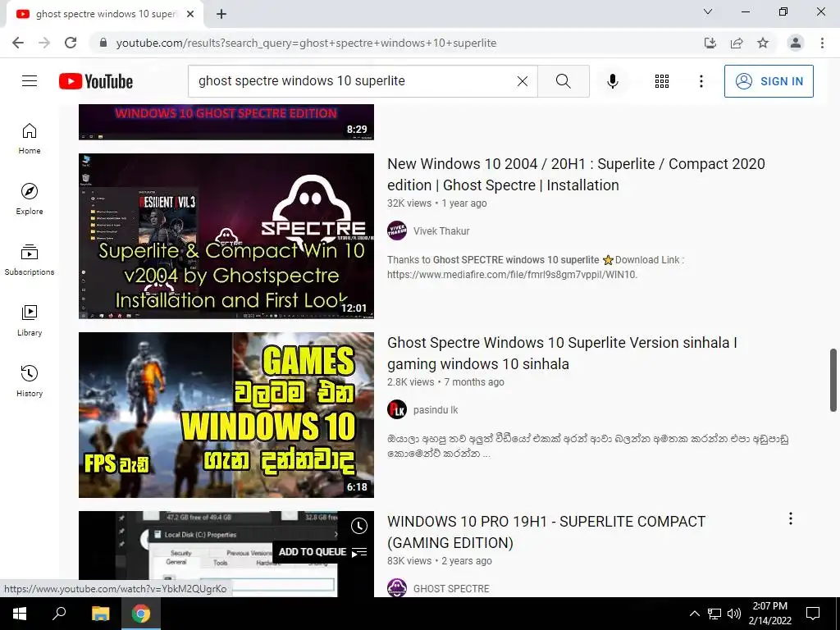Open File Explorer from the taskbar
Image resolution: width=840 pixels, height=630 pixels.
[x=100, y=614]
